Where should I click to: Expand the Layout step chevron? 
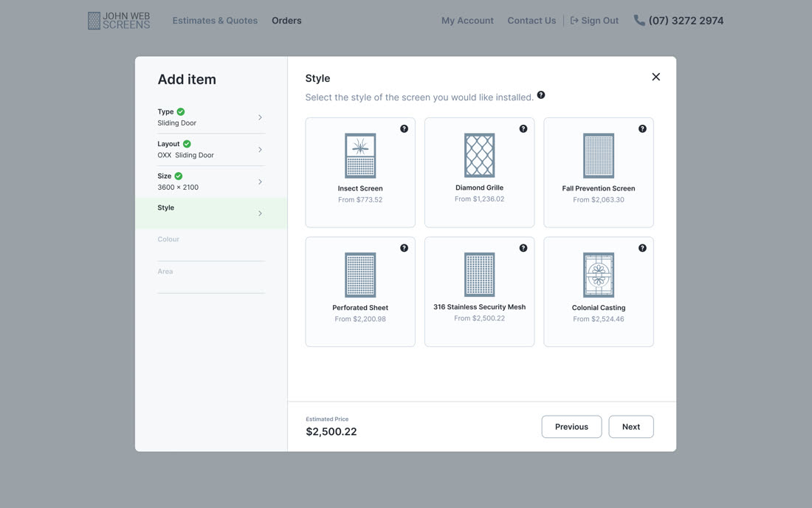coord(260,150)
